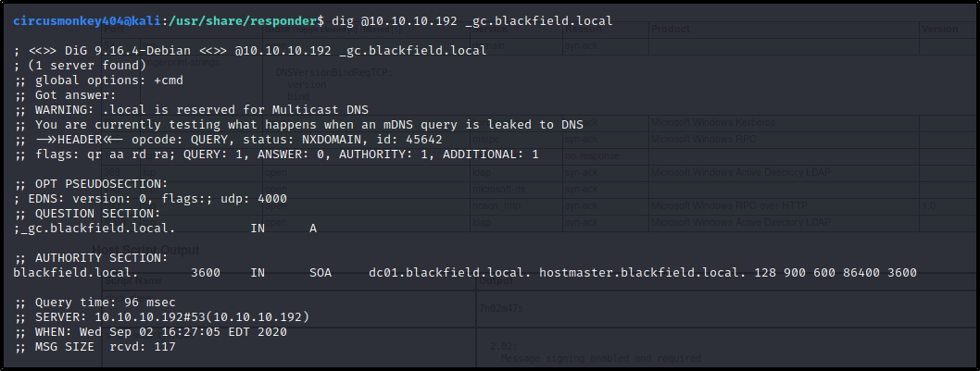This screenshot has width=980, height=371.
Task: Click the ;_gc.blackfield.local. question record
Action: pos(94,228)
